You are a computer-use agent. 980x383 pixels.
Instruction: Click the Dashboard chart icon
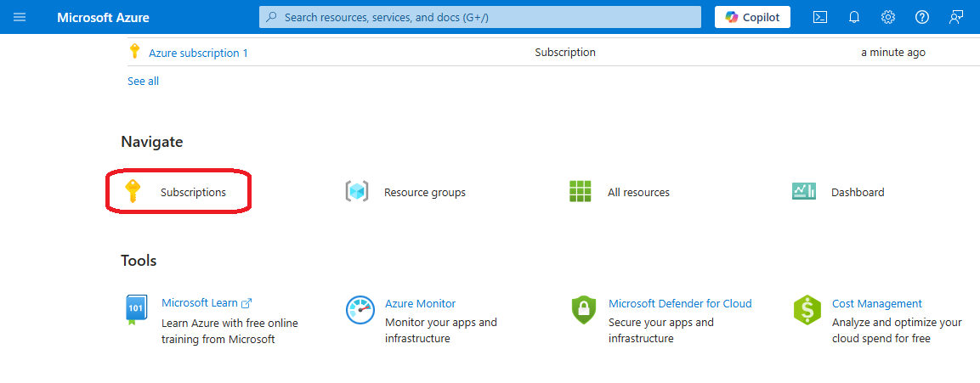803,192
